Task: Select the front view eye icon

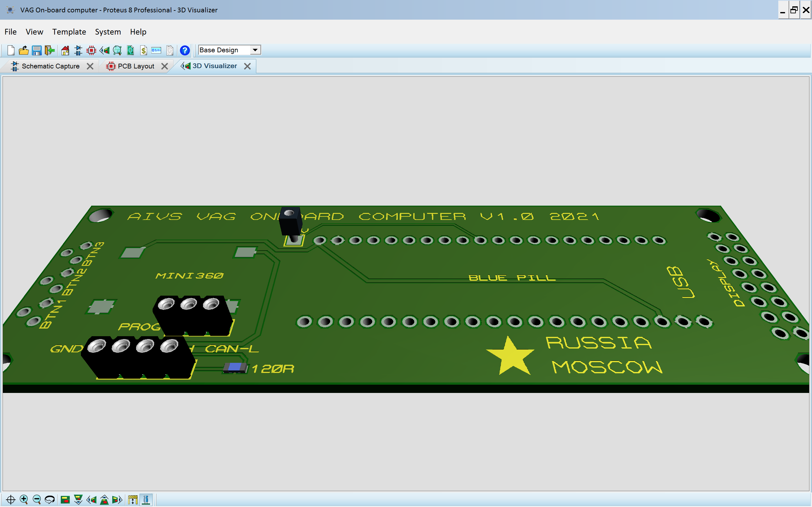Action: (x=78, y=500)
